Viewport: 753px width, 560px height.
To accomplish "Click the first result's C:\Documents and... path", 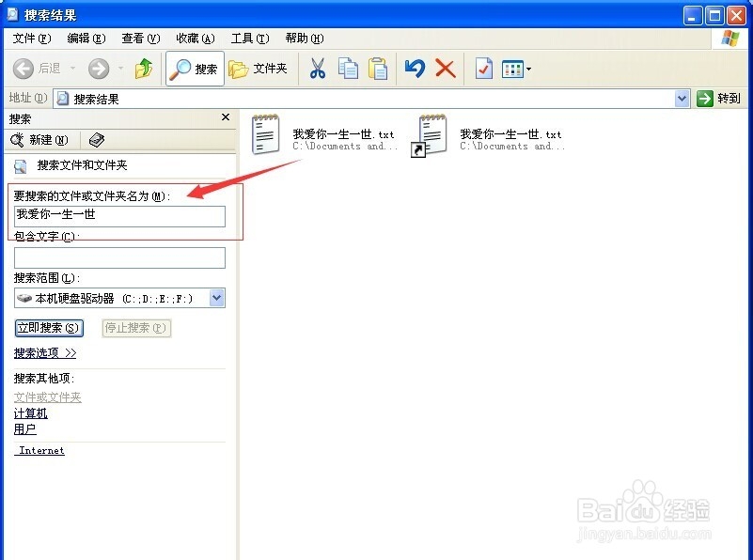I will click(x=345, y=146).
